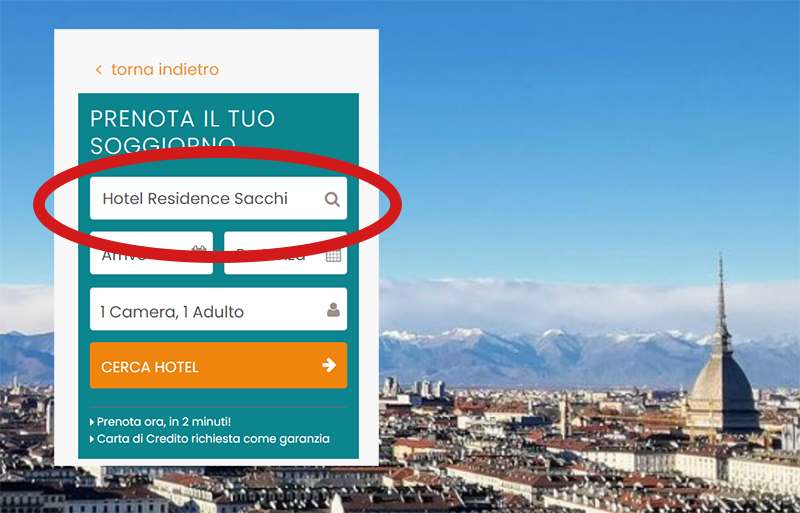Click the triangle bullet beside 'Carta di Credito'
The height and width of the screenshot is (513, 800).
(x=92, y=439)
